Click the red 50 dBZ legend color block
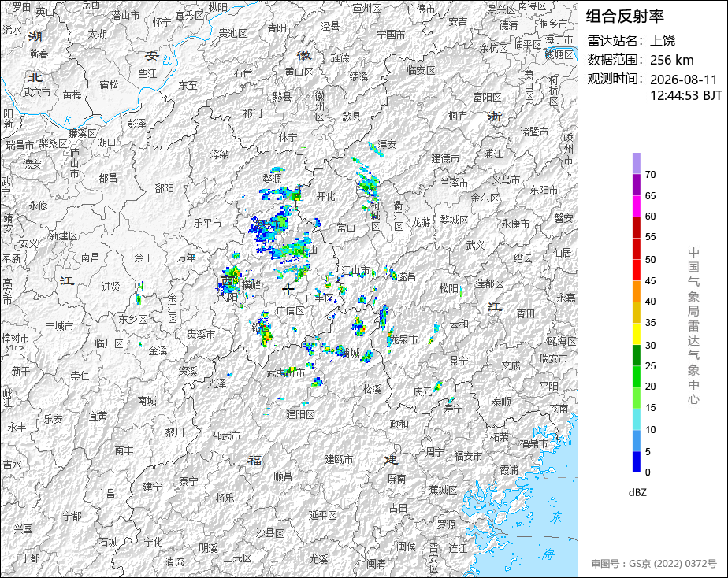 pos(637,269)
